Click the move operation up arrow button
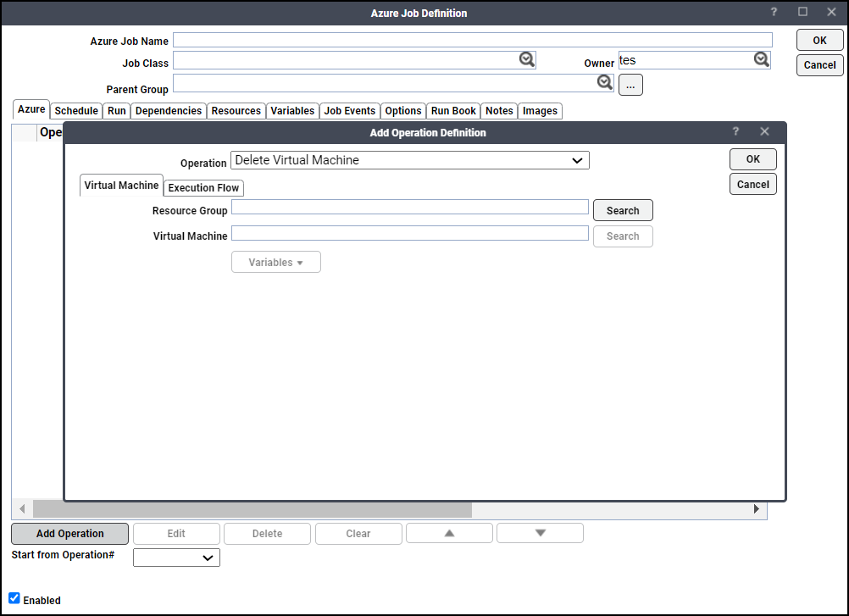This screenshot has height=616, width=849. [x=449, y=533]
